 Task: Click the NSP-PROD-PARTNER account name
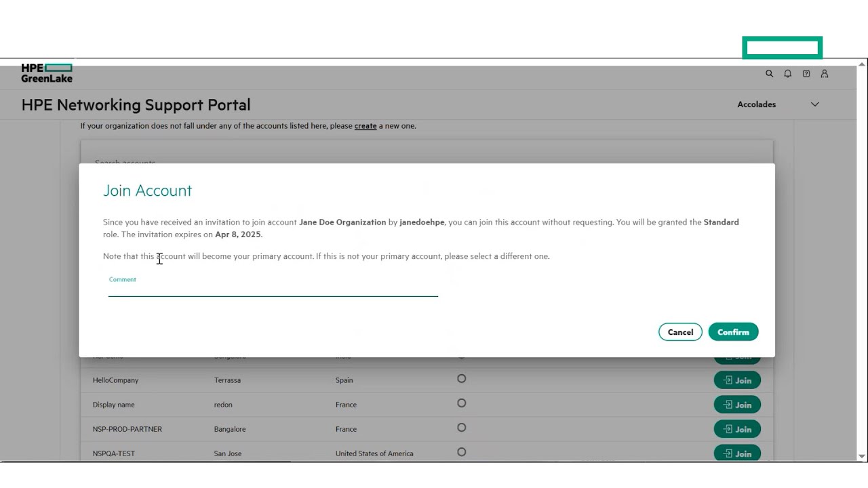127,429
